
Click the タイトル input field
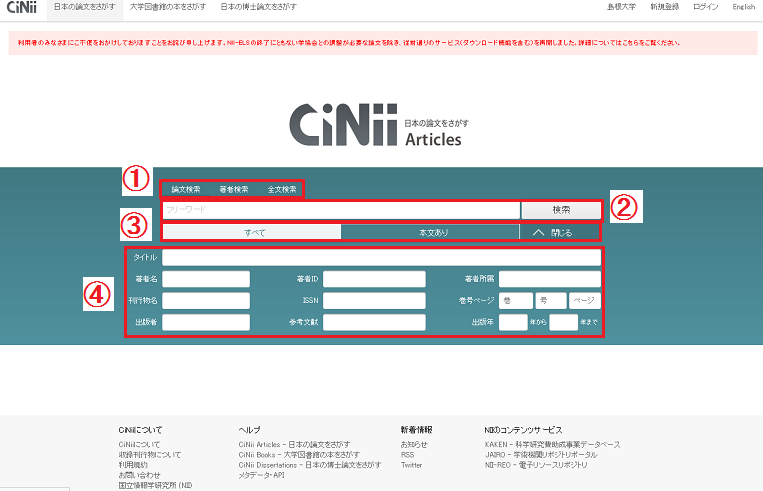coord(382,257)
